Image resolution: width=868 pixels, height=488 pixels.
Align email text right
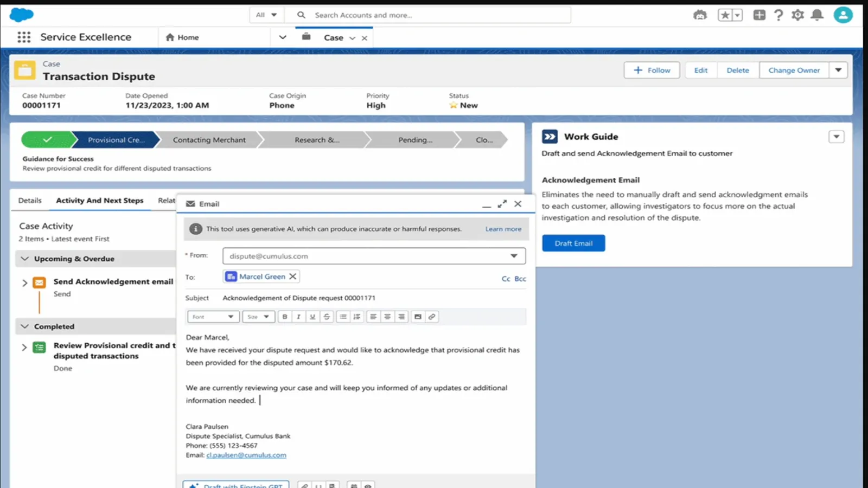(x=401, y=317)
